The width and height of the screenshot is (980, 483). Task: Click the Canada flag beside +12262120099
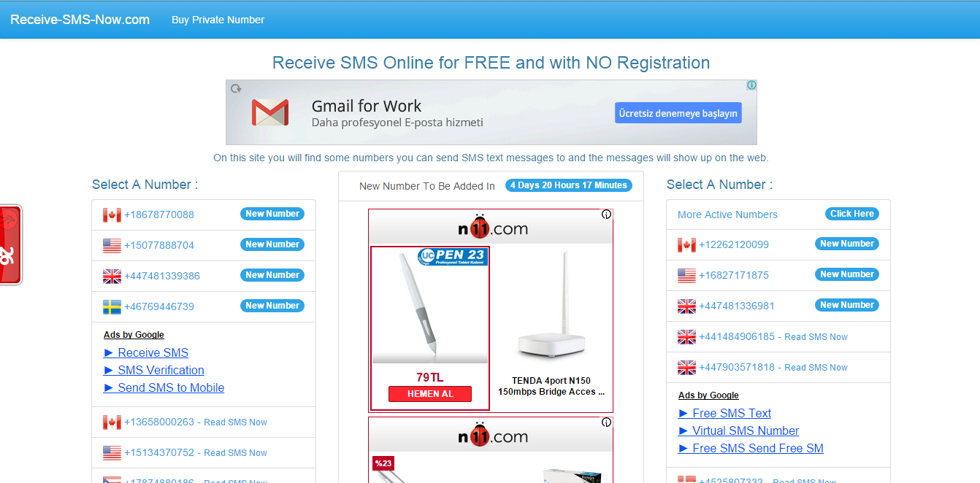pyautogui.click(x=686, y=244)
